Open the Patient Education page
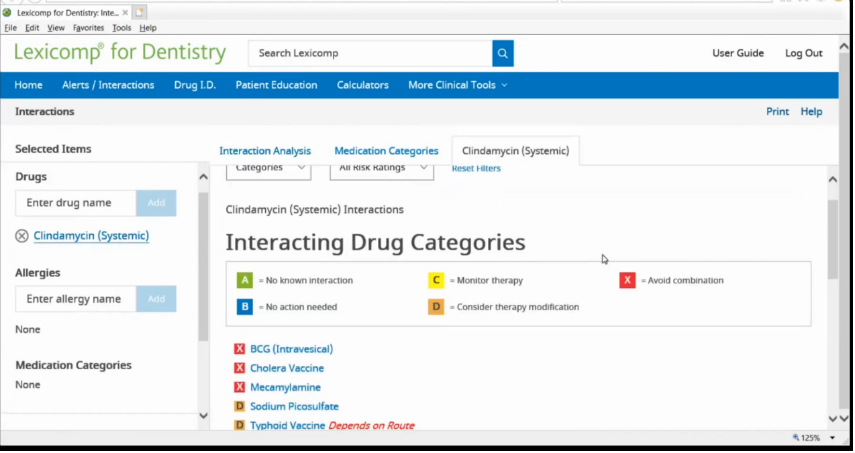Viewport: 855px width, 453px height. (276, 85)
